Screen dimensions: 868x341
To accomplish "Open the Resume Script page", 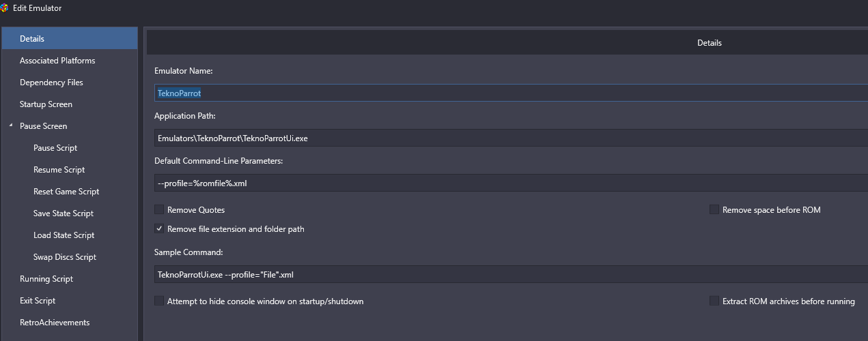I will tap(59, 170).
